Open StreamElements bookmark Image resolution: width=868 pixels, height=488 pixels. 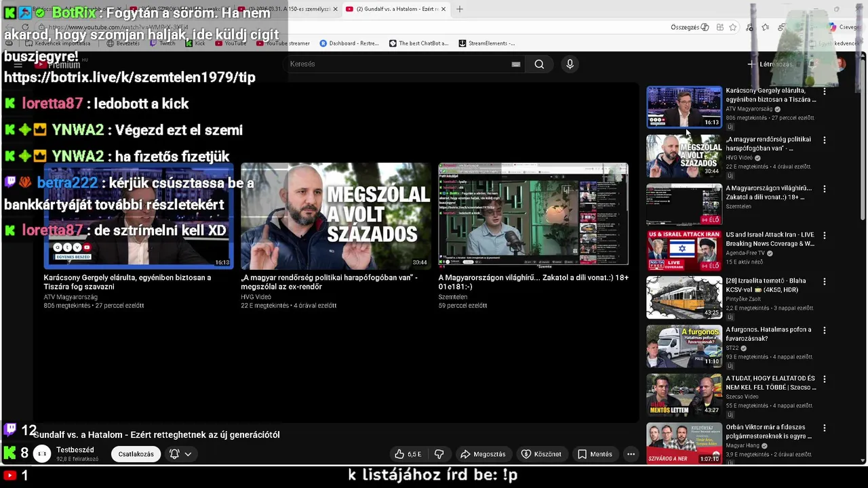487,43
